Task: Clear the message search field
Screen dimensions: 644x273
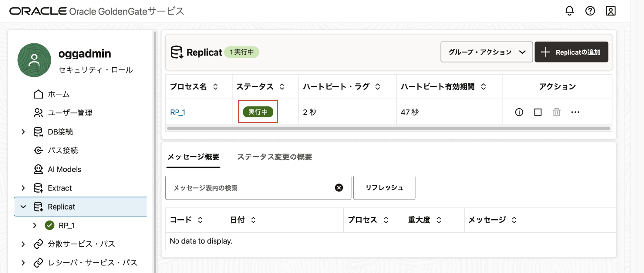Action: [339, 188]
